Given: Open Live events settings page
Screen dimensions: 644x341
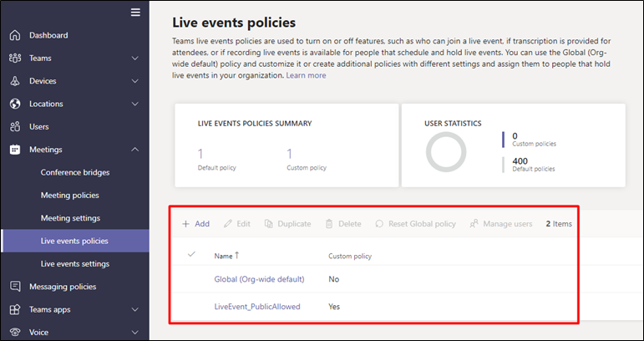Looking at the screenshot, I should [x=75, y=264].
